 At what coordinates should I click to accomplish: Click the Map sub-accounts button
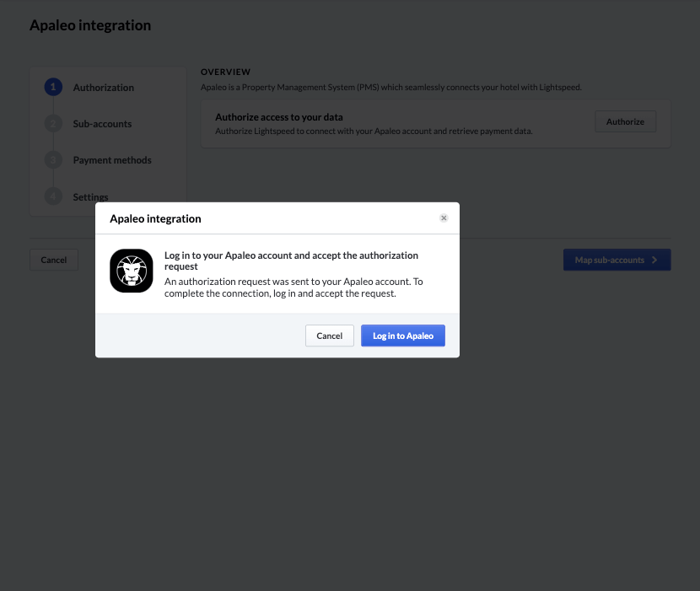(617, 260)
